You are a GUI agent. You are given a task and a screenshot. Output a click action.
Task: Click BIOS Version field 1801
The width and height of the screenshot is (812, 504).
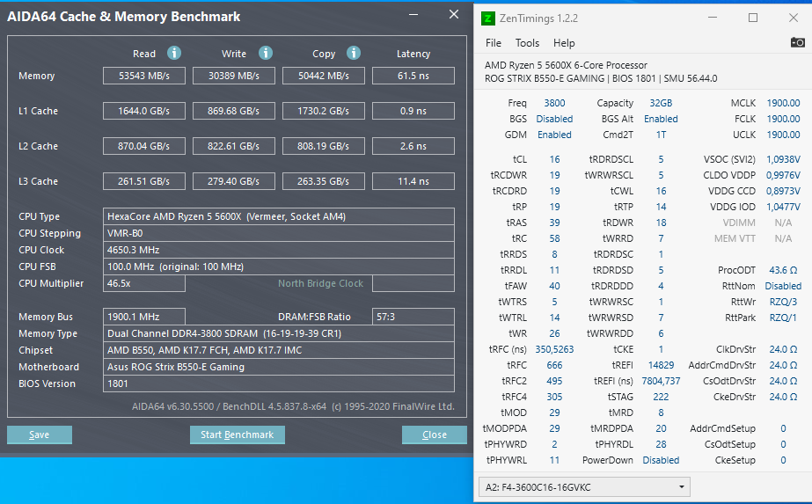pyautogui.click(x=279, y=383)
